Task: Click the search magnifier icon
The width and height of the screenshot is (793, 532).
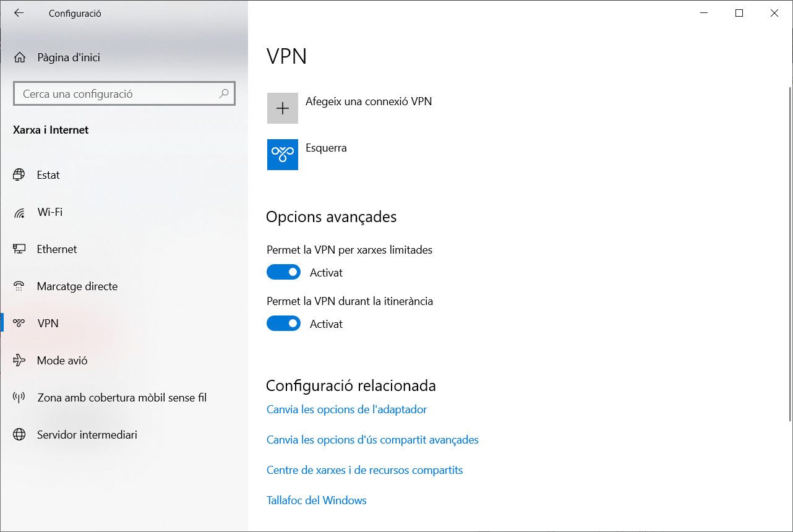Action: tap(223, 94)
